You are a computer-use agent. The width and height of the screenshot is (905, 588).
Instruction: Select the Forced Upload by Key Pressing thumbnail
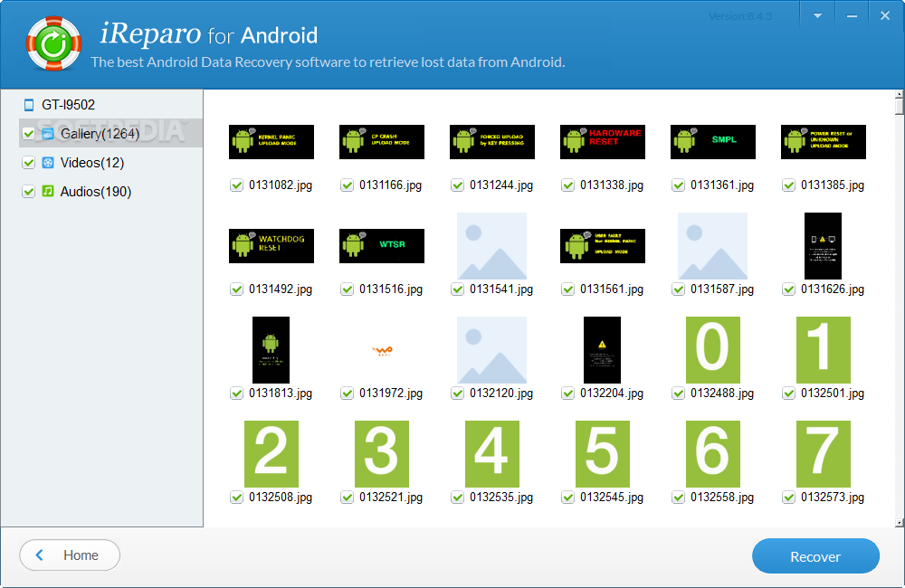pyautogui.click(x=492, y=142)
